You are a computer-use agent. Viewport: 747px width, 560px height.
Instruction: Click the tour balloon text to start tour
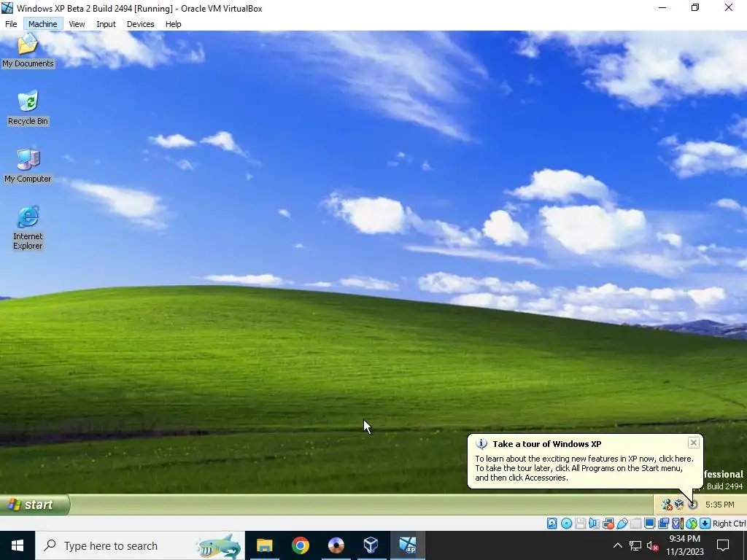584,468
